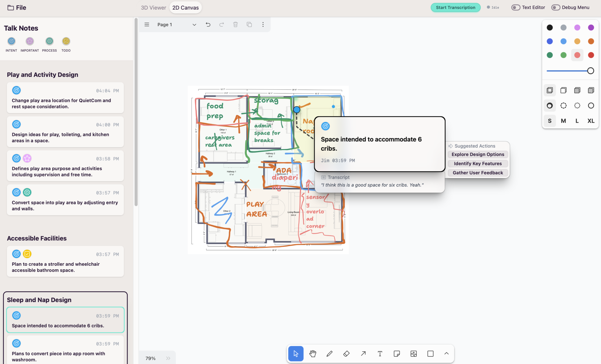Select the hand pan tool

point(313,353)
